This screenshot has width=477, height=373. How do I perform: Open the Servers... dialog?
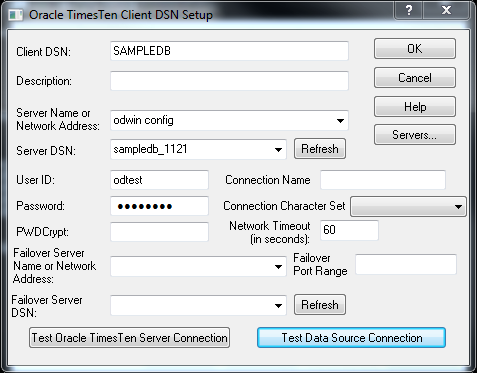tap(415, 135)
